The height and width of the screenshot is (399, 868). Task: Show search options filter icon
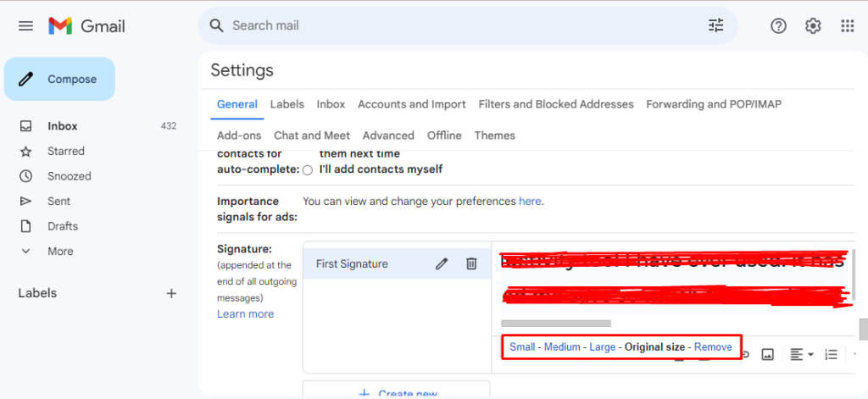click(715, 25)
